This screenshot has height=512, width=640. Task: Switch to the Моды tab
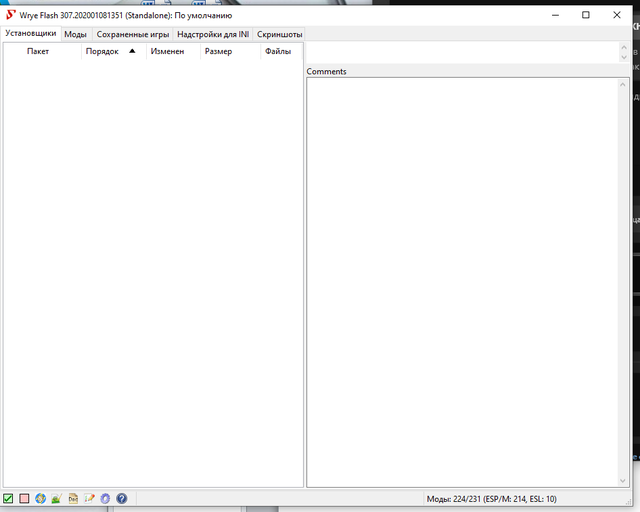[75, 34]
